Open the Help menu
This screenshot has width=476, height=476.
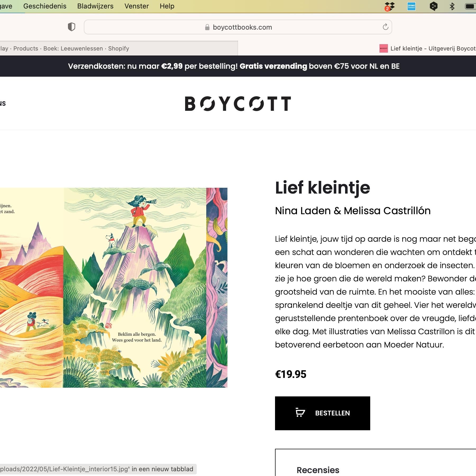(167, 6)
